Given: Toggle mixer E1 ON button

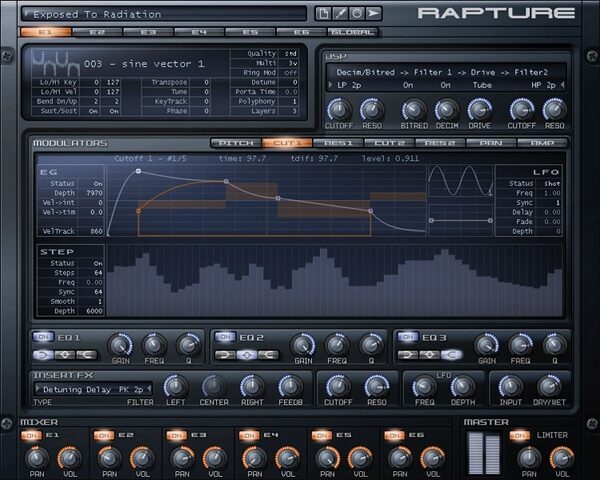Looking at the screenshot, I should click(32, 436).
